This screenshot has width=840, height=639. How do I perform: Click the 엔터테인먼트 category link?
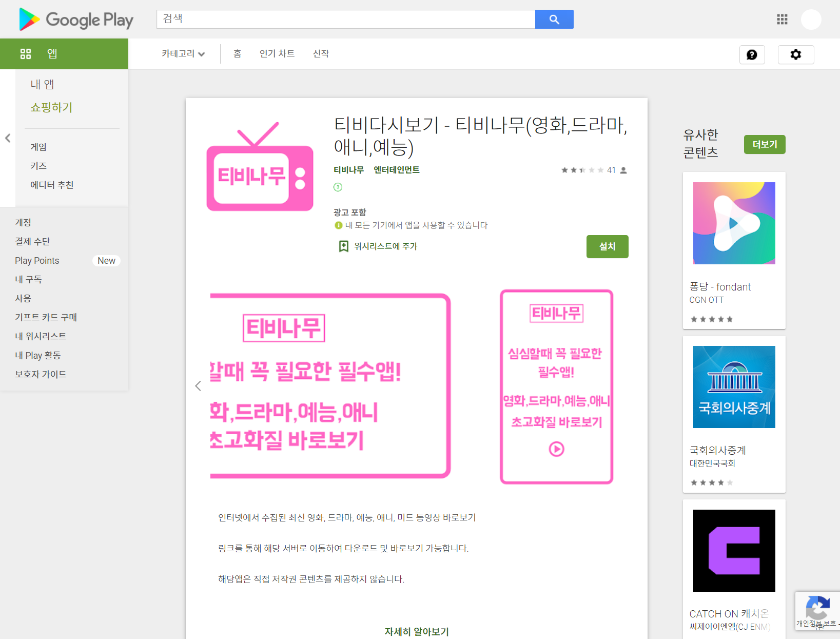coord(397,170)
